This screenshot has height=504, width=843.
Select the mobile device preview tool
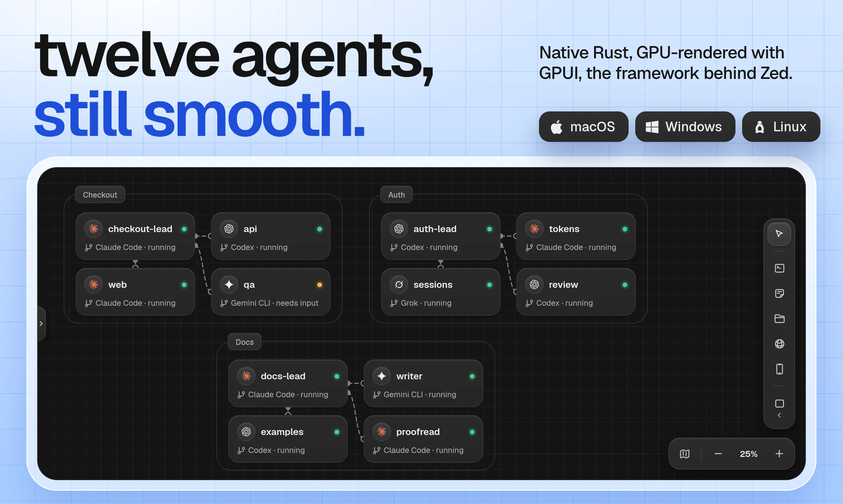(x=779, y=369)
